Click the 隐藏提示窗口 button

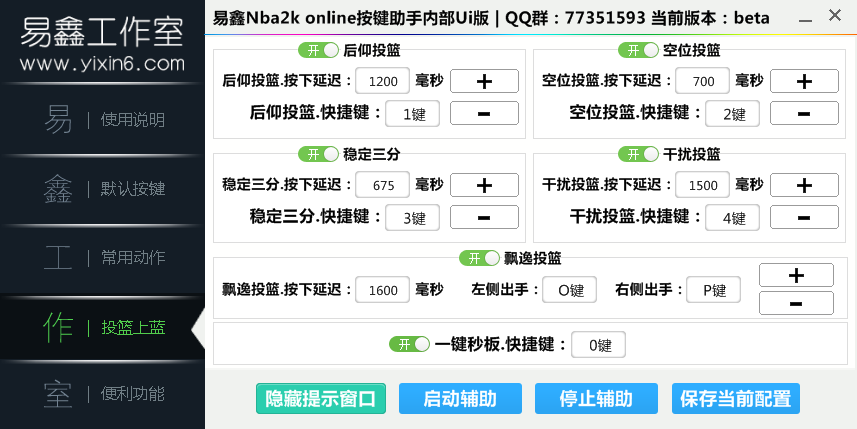click(x=320, y=399)
